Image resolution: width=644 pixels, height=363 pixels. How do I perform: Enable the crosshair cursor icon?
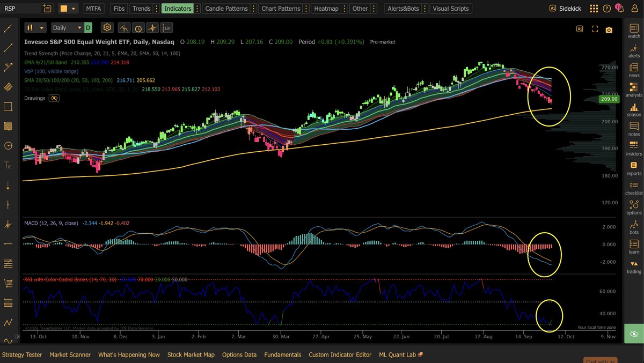pos(152,28)
